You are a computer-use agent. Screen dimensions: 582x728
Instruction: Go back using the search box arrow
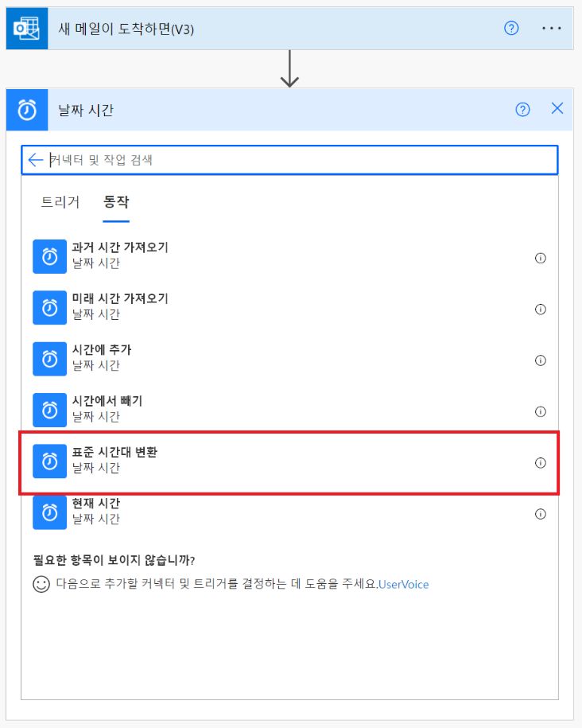pos(36,160)
